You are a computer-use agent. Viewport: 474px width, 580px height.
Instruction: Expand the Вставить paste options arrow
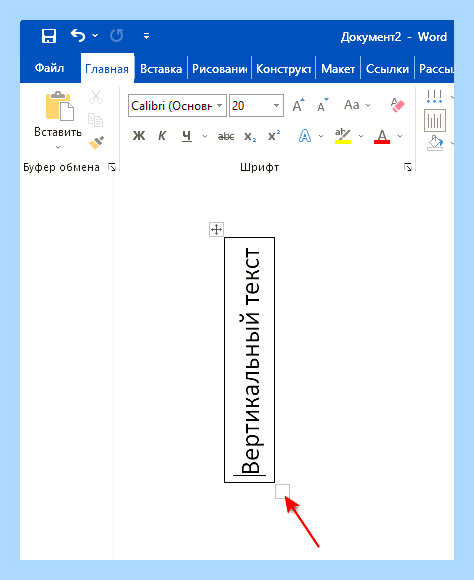tap(58, 147)
